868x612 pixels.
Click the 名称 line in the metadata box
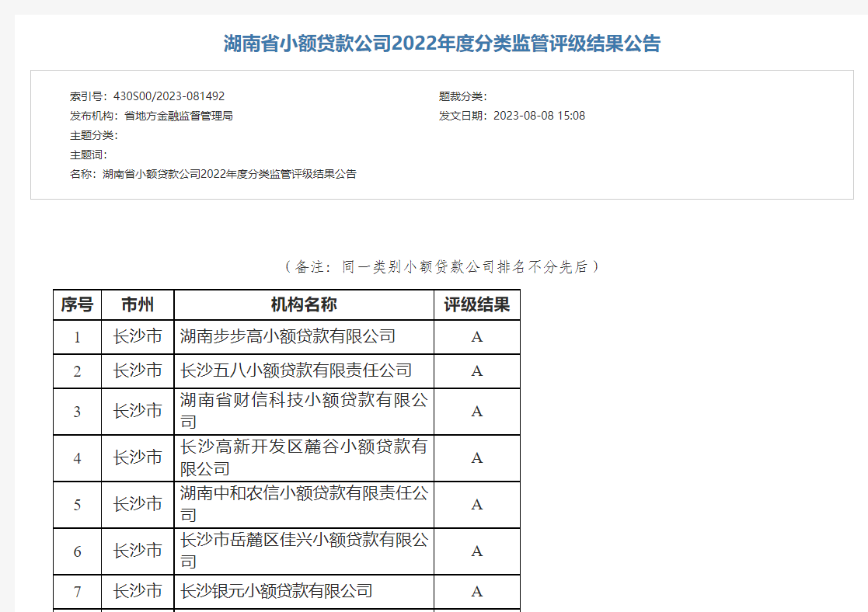[x=213, y=174]
